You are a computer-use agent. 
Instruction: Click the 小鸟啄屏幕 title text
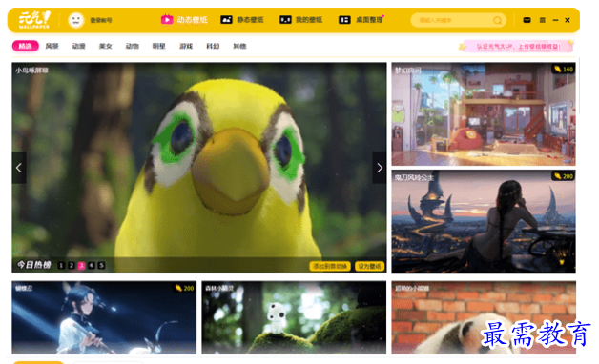click(x=31, y=71)
